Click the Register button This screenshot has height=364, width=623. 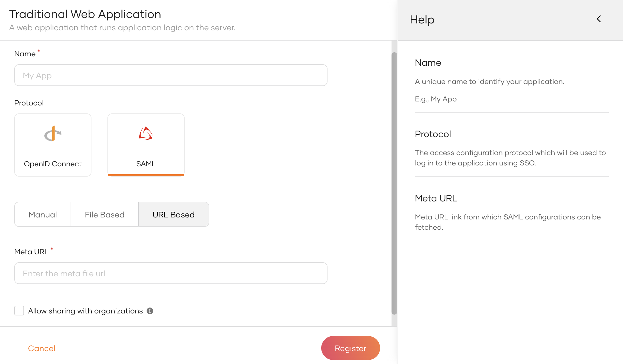point(350,348)
